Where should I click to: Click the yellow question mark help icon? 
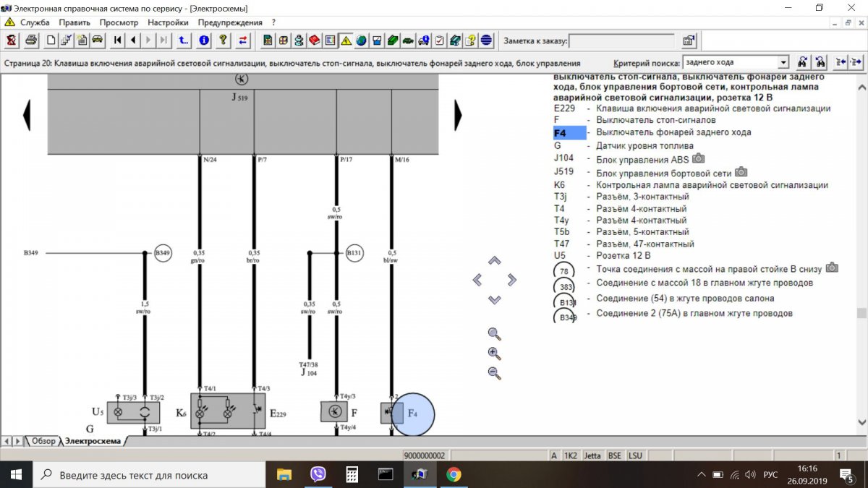pyautogui.click(x=224, y=40)
